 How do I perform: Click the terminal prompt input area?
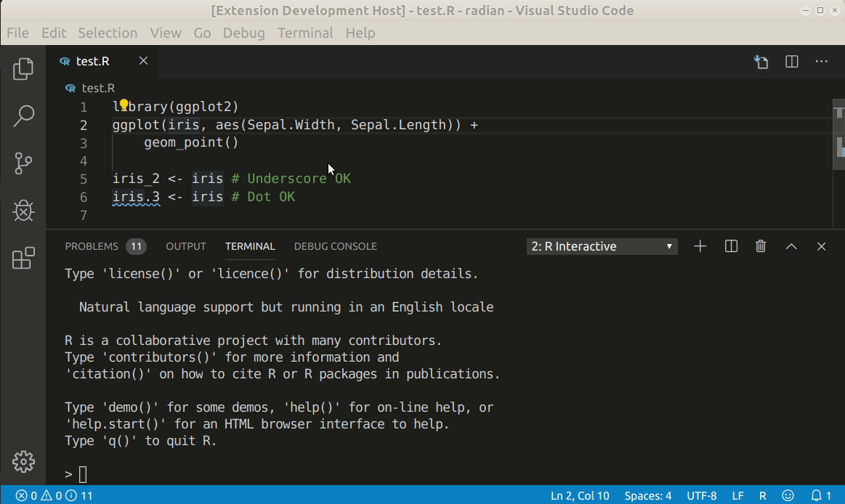pos(83,474)
